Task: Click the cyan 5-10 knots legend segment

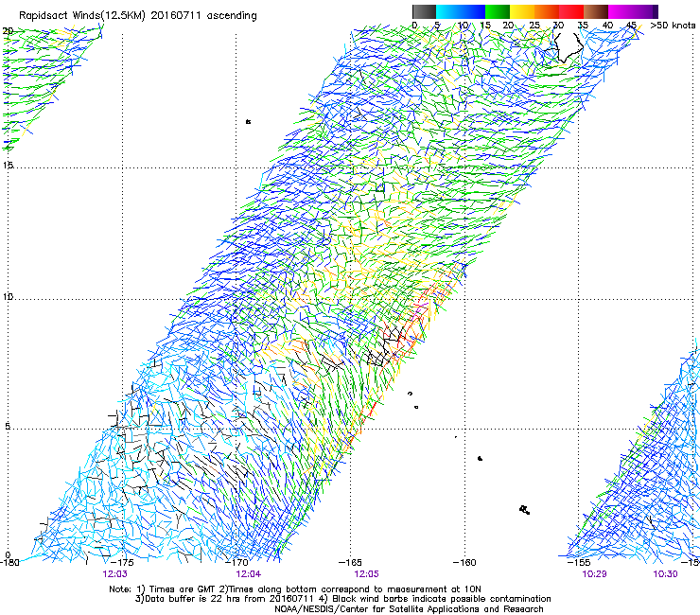Action: [448, 11]
